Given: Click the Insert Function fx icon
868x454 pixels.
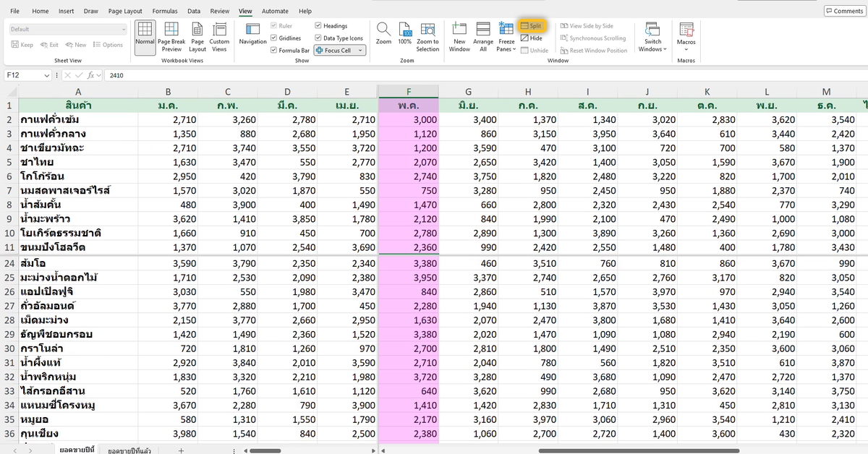Looking at the screenshot, I should coord(92,75).
